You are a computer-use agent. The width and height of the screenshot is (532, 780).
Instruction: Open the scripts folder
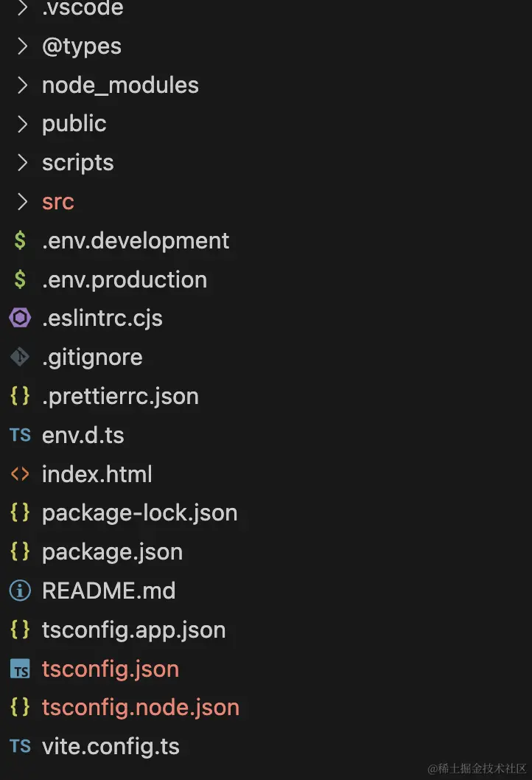(x=77, y=163)
